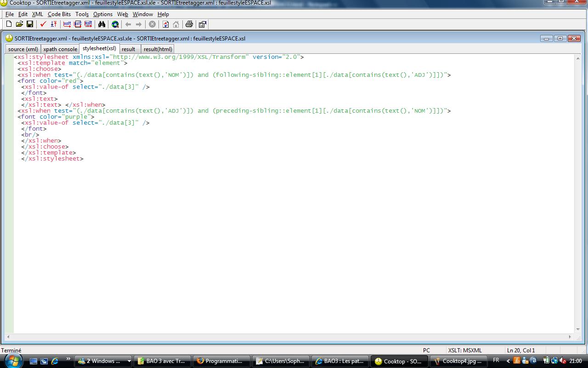Switch to the Firefox Programmati... taskbar button
Image resolution: width=588 pixels, height=368 pixels.
coord(221,361)
